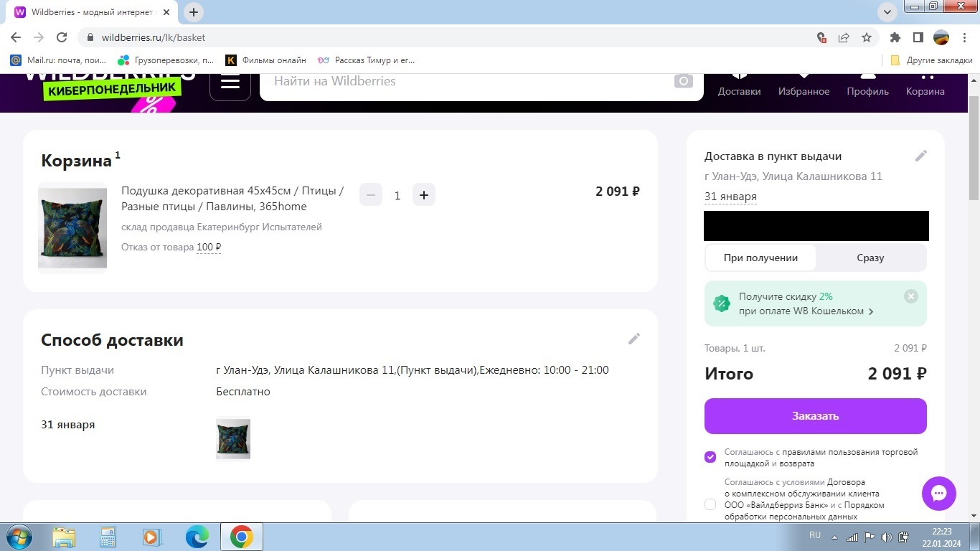Viewport: 980px width, 551px height.
Task: Open the правилами пользования торговой площадкой link
Action: (821, 458)
